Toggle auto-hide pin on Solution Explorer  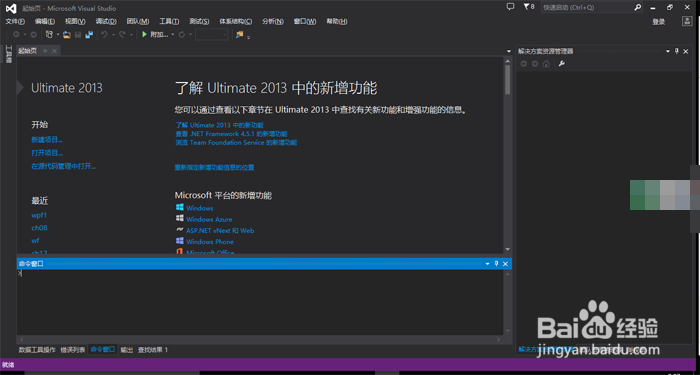pos(677,51)
